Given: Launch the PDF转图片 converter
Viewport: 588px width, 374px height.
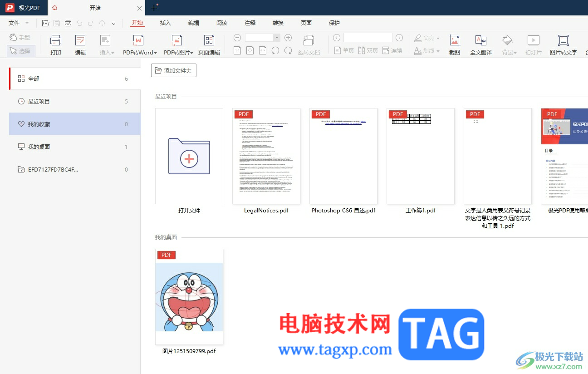Looking at the screenshot, I should point(178,45).
